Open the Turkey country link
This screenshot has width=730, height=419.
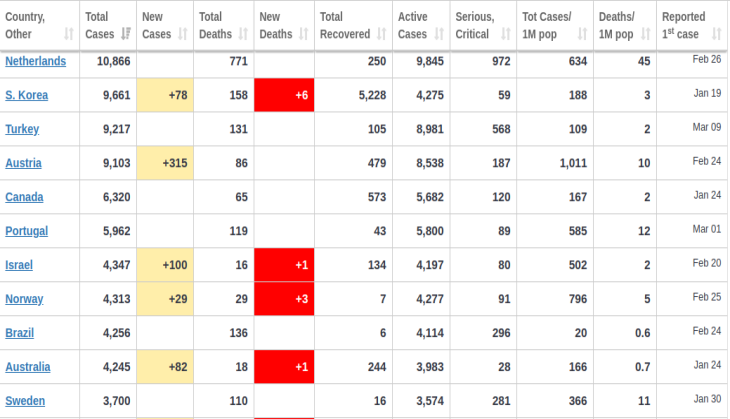click(22, 129)
